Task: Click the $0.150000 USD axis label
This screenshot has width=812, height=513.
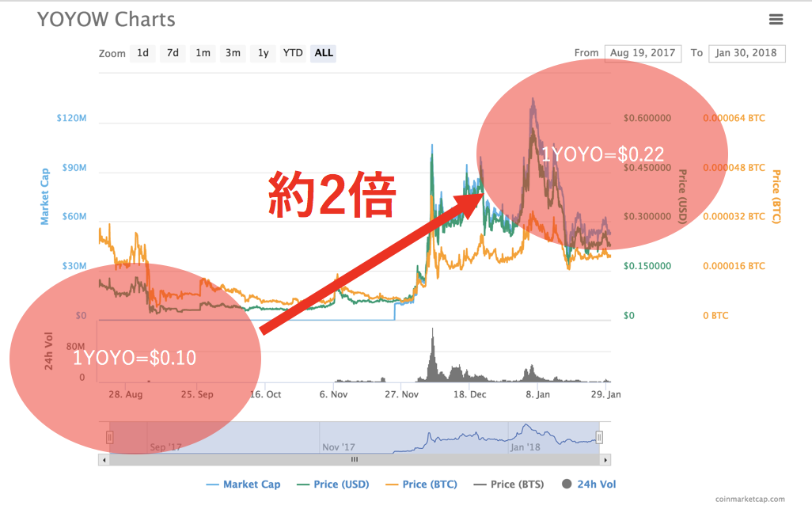Action: [x=647, y=266]
